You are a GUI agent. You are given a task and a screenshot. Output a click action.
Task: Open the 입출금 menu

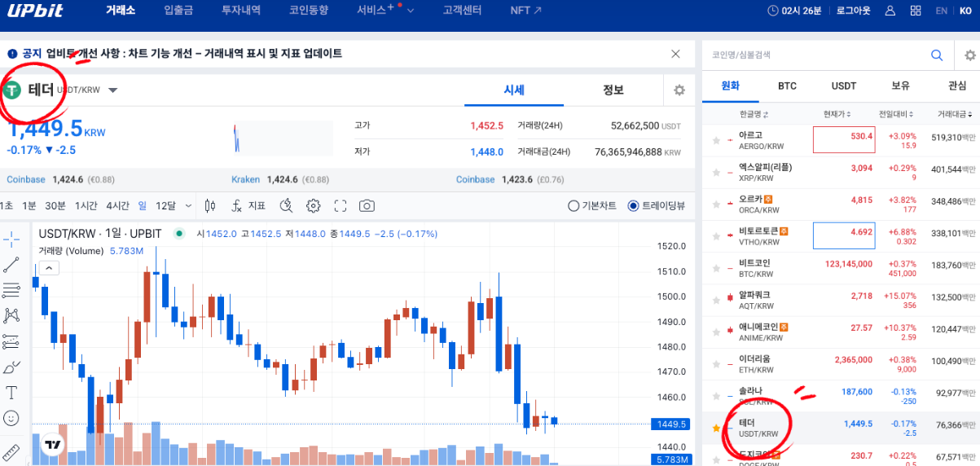click(x=178, y=11)
